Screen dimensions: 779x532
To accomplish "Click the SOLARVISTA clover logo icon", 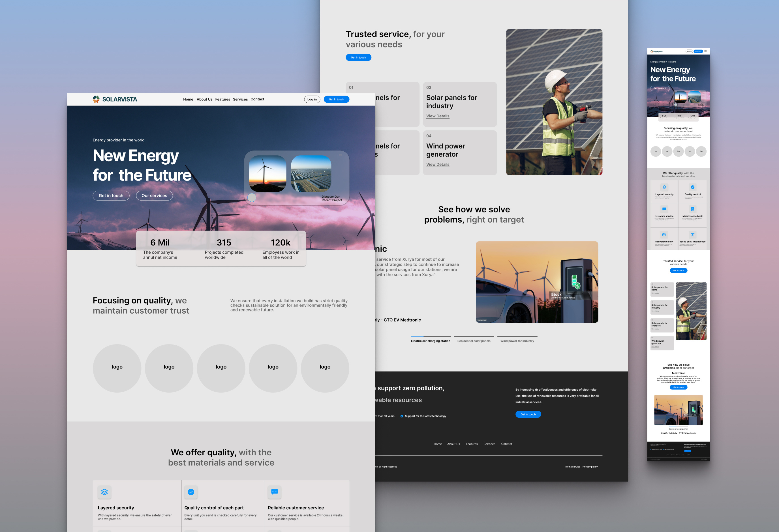I will tap(96, 99).
